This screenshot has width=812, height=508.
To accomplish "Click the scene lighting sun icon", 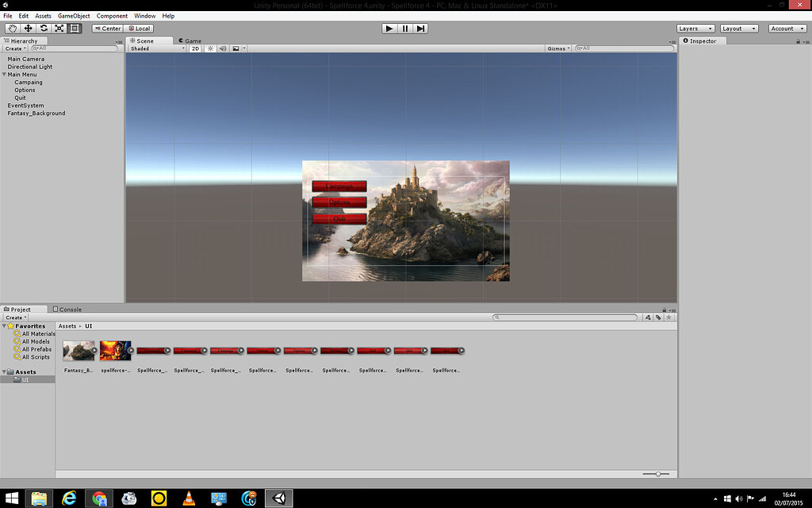I will pos(209,48).
